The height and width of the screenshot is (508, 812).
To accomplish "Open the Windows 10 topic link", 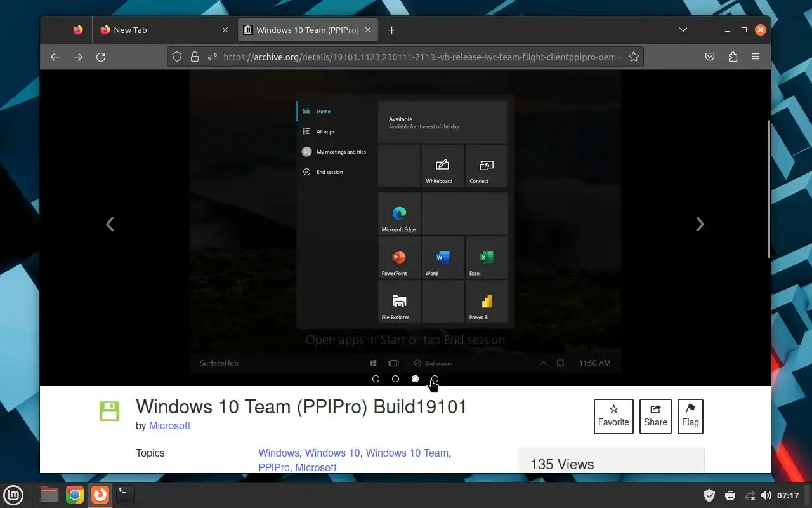I will coord(332,453).
